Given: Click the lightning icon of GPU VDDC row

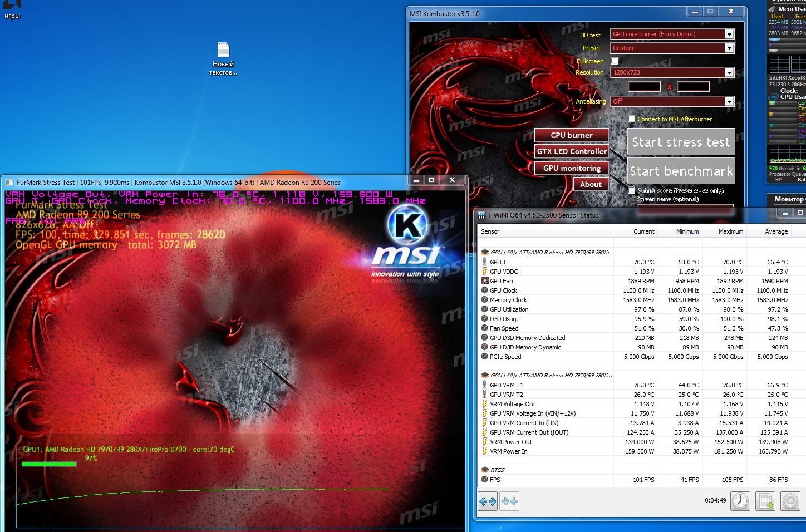Looking at the screenshot, I should tap(485, 272).
